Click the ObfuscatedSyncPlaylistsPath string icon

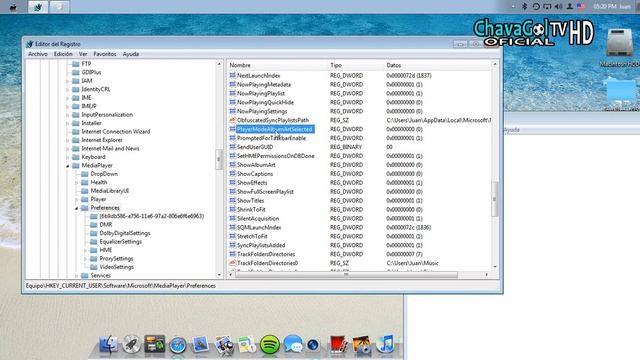pos(232,120)
